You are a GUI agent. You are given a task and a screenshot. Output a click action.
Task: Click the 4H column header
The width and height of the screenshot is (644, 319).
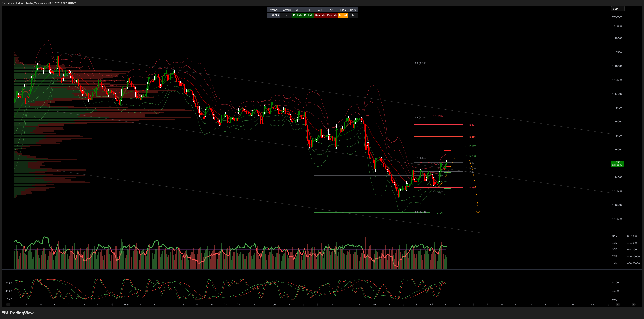pos(297,10)
